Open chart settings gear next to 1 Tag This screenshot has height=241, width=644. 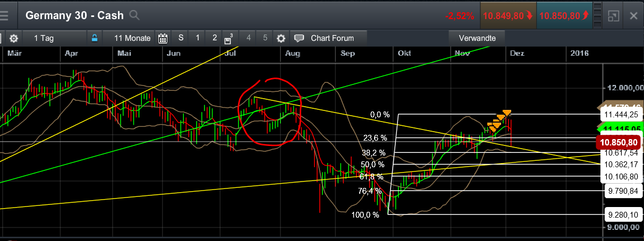click(x=13, y=38)
